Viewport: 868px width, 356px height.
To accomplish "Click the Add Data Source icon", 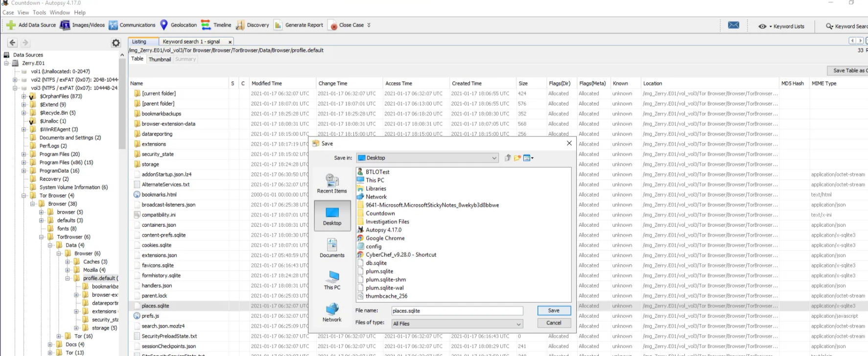I will (x=11, y=25).
